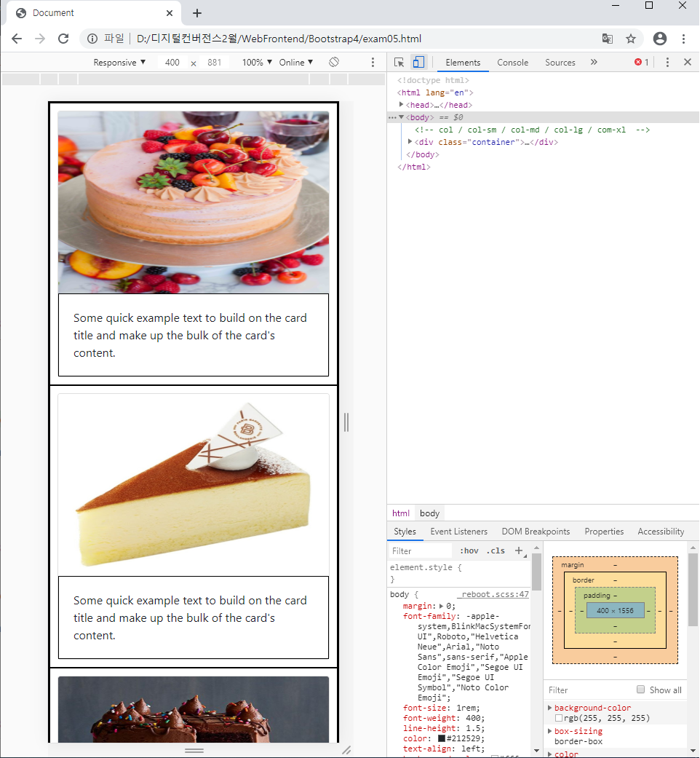Go back to the previous page
The image size is (700, 758).
[17, 39]
